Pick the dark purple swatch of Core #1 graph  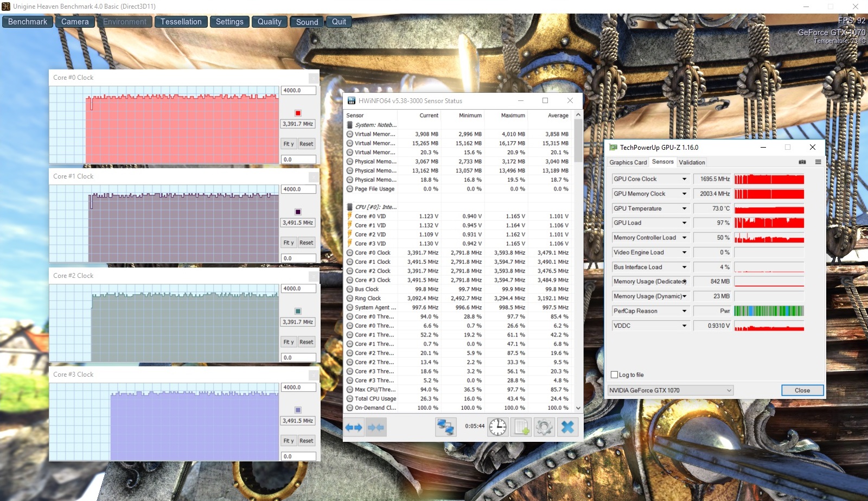click(x=298, y=212)
